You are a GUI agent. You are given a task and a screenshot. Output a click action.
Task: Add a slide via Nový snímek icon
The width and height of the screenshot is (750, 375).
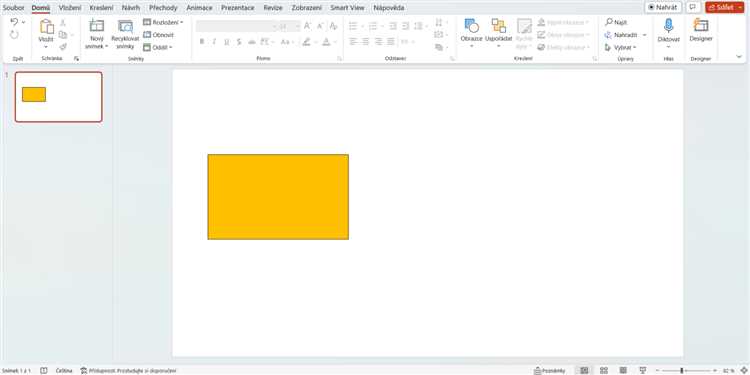pyautogui.click(x=97, y=26)
